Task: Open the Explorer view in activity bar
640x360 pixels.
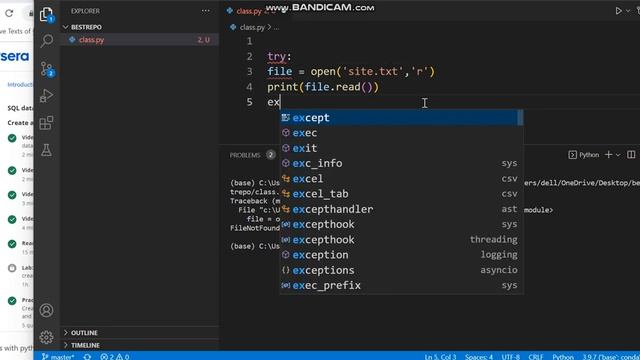Action: [x=47, y=15]
